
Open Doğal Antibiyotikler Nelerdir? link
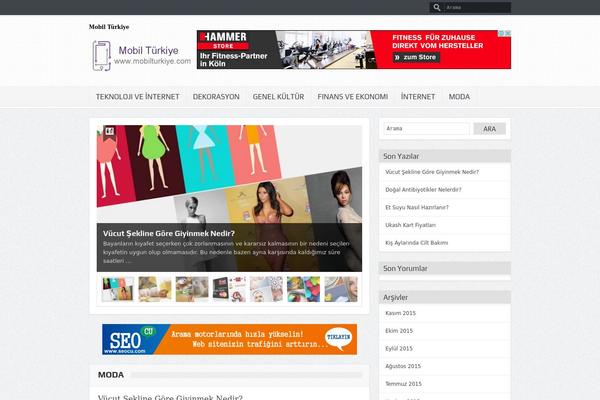[423, 190]
